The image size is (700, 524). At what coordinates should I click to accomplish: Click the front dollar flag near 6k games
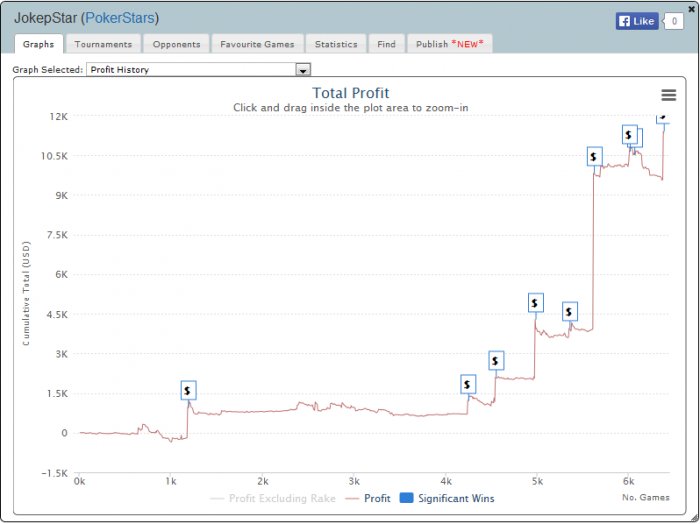click(x=629, y=134)
